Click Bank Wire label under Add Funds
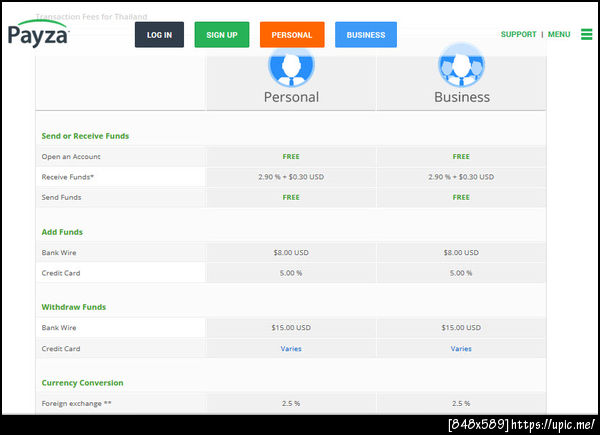 click(59, 253)
